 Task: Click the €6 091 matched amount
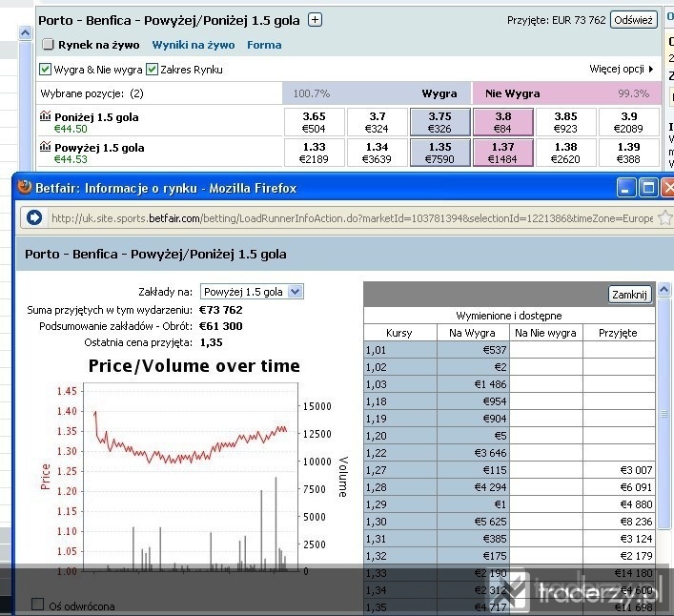pos(619,487)
